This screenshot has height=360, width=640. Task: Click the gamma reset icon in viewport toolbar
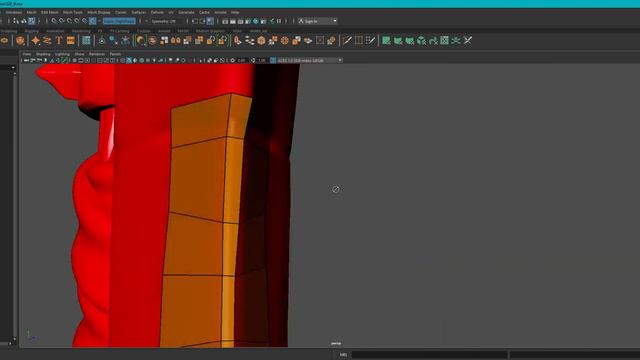coord(253,60)
